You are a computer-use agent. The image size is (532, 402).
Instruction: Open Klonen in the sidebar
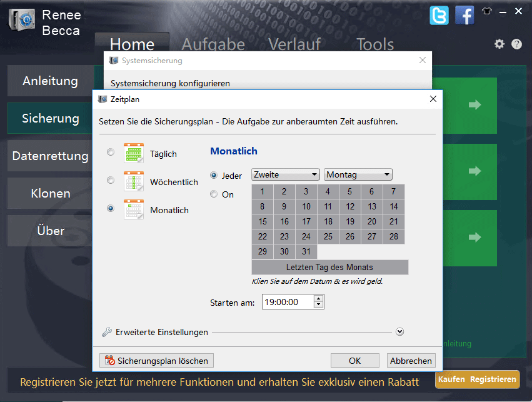[50, 193]
